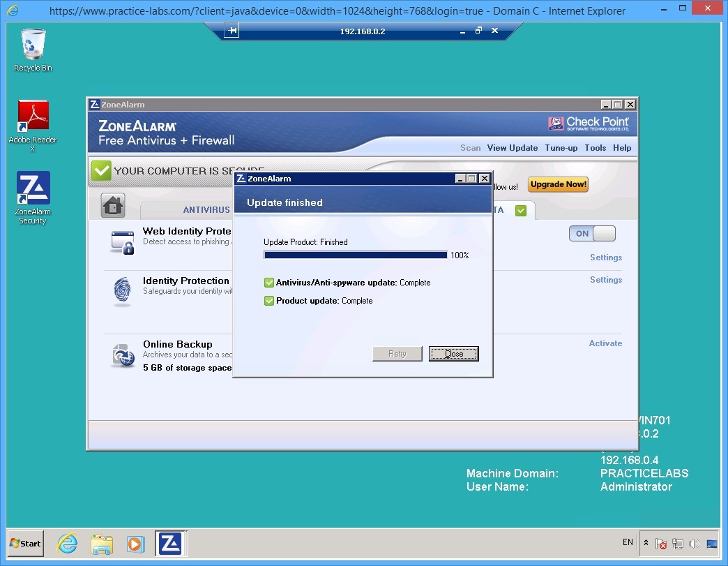Switch to the ANTIVIRUS tab
This screenshot has width=728, height=566.
[x=206, y=209]
